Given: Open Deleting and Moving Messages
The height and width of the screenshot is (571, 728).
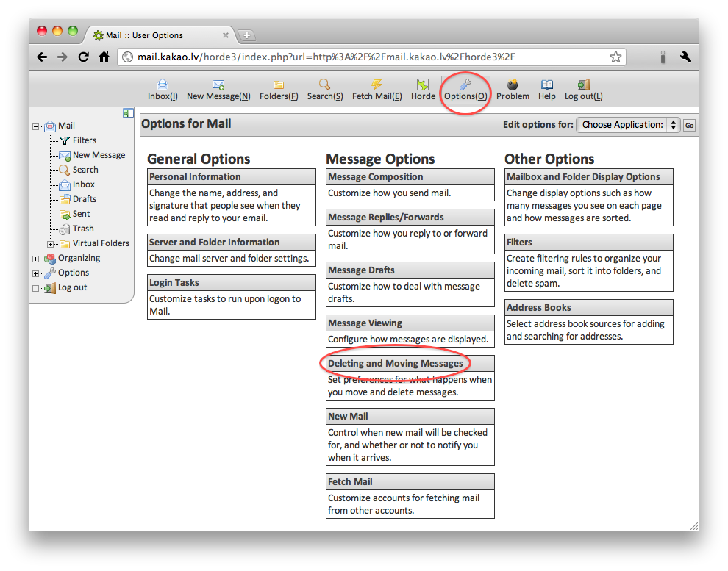Looking at the screenshot, I should point(396,363).
